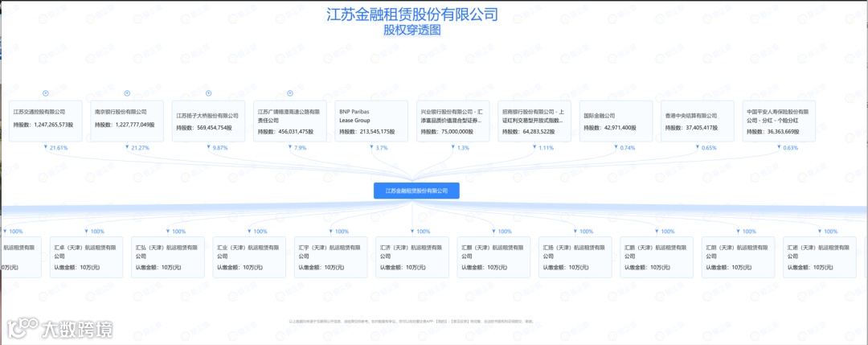Click the 1.3% ownership label

(462, 148)
